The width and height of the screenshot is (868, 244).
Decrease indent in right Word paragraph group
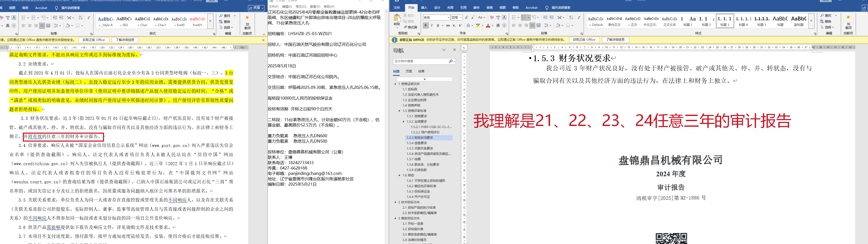[x=545, y=17]
